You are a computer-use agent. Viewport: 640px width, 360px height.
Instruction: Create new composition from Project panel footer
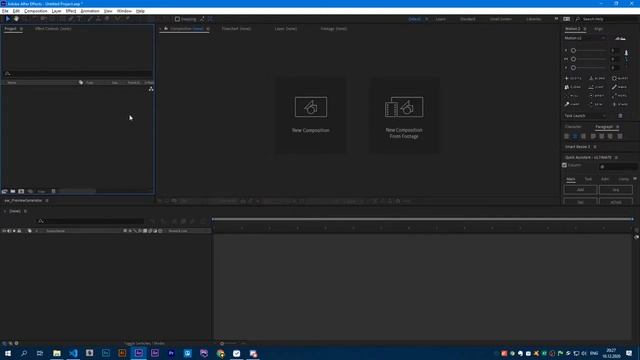(21, 191)
